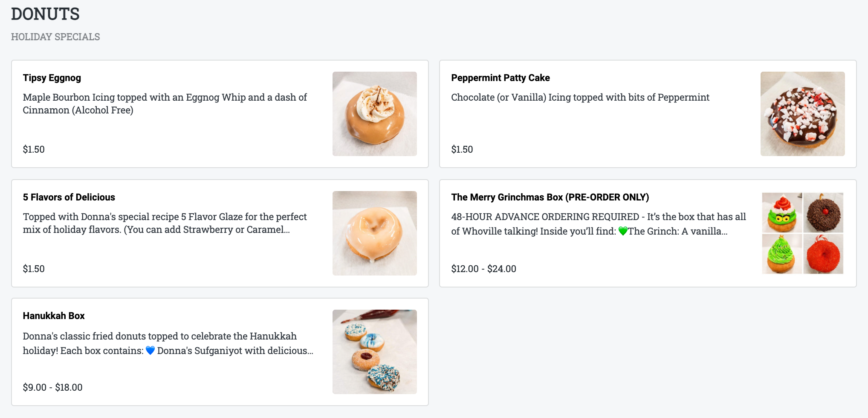Open the Merry Grinchmas Box image collage
The image size is (868, 418).
[x=802, y=233]
